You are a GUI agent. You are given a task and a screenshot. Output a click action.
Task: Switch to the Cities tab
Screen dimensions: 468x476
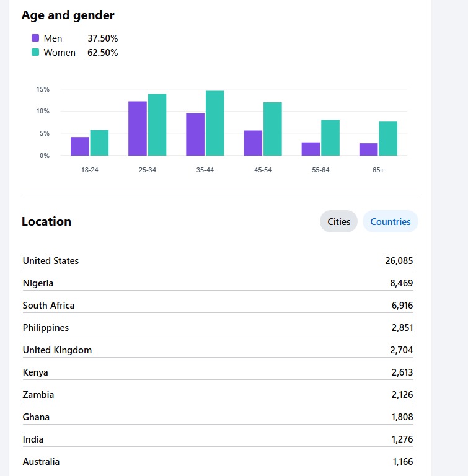pos(338,222)
